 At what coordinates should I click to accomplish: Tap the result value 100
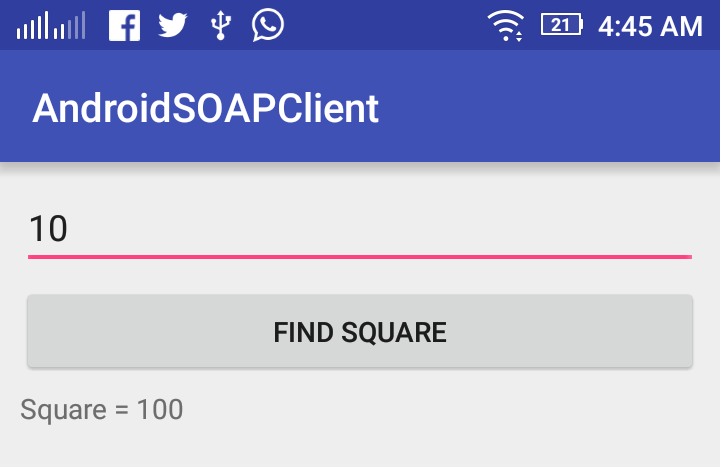[x=160, y=409]
